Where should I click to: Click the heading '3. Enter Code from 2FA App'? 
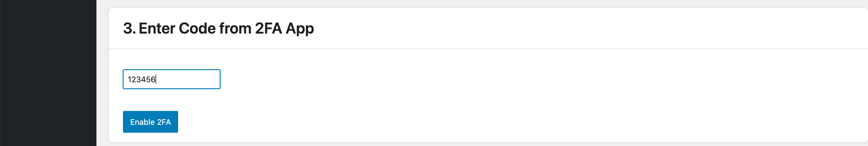(x=218, y=28)
